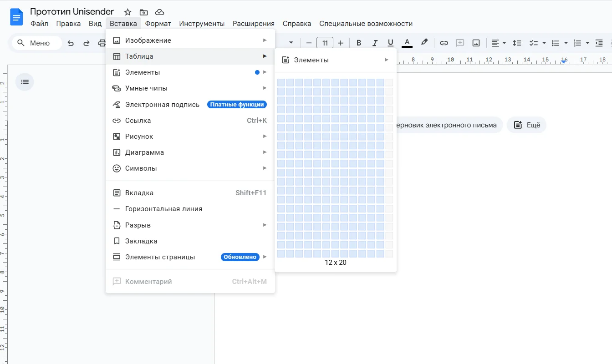Click the Ещё chip button
612x364 pixels.
pyautogui.click(x=526, y=125)
